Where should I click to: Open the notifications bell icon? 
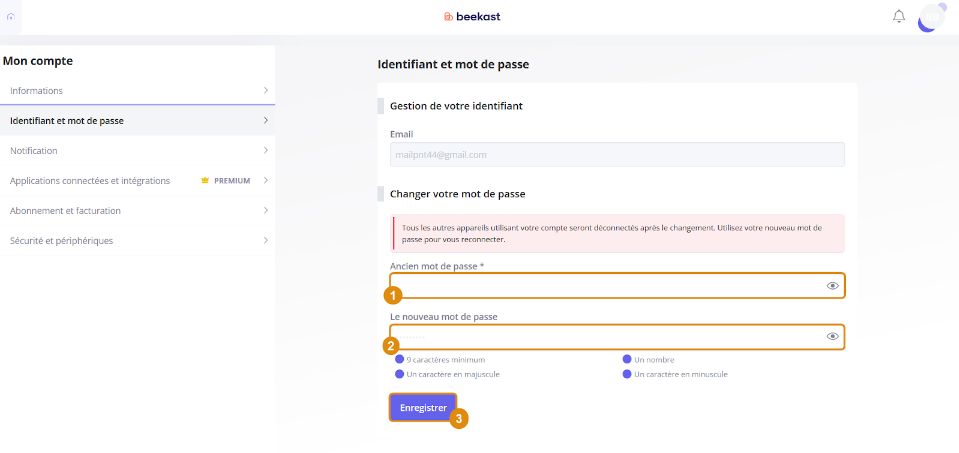[898, 17]
